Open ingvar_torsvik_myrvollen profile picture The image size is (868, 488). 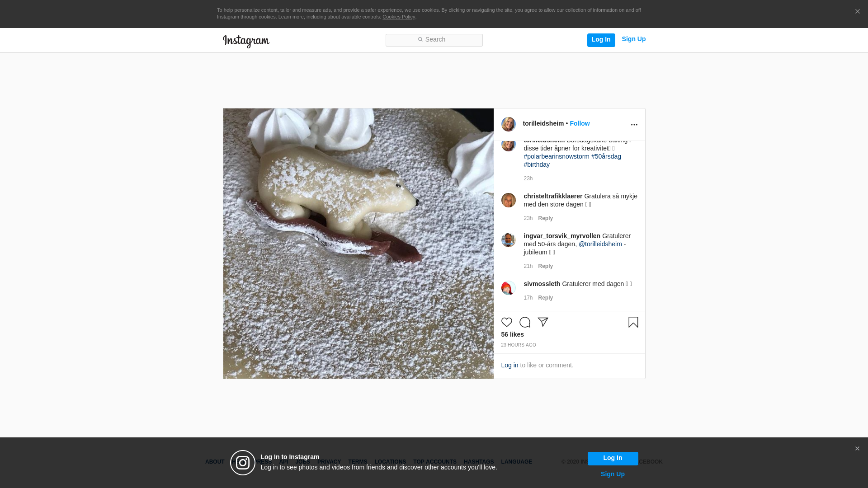point(509,240)
